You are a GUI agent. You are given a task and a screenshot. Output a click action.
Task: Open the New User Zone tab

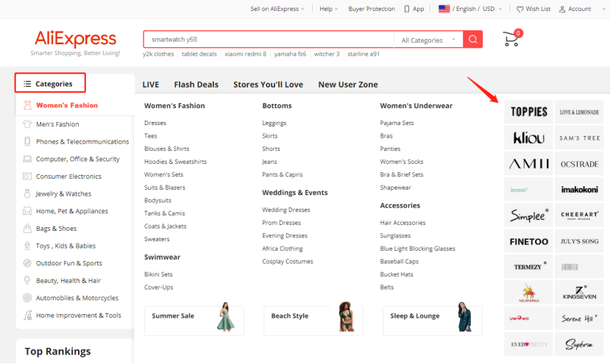[x=347, y=85]
